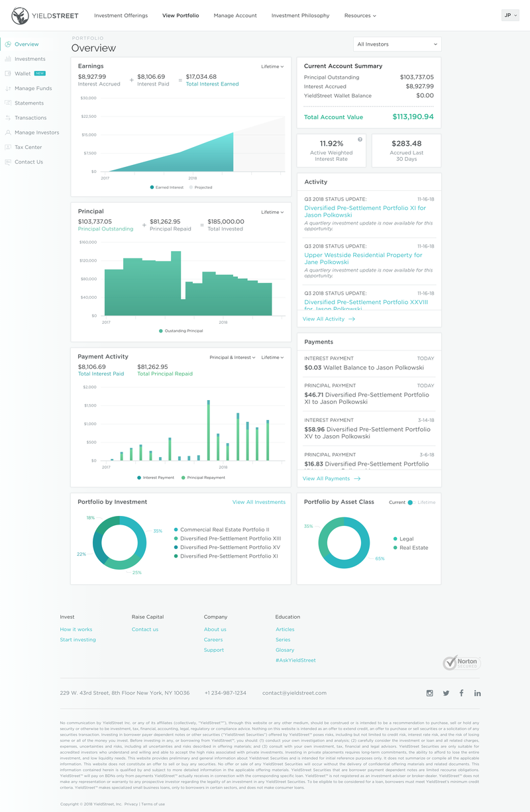Toggle the Projected legend marker

click(191, 187)
